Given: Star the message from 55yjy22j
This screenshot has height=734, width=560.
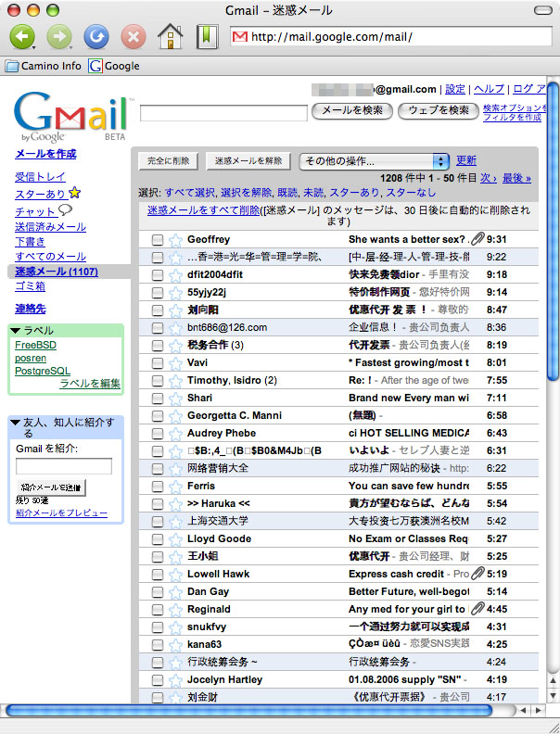Looking at the screenshot, I should tap(175, 293).
